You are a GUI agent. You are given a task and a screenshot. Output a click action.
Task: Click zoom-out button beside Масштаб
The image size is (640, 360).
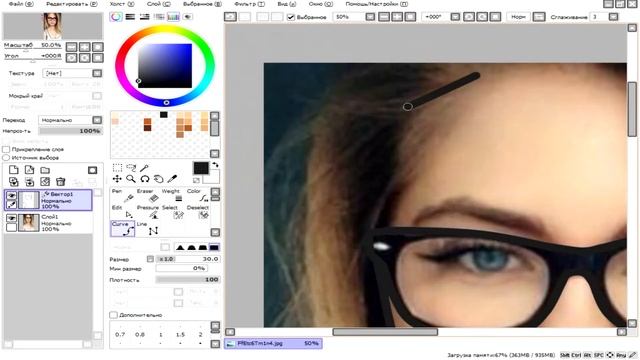pyautogui.click(x=71, y=47)
